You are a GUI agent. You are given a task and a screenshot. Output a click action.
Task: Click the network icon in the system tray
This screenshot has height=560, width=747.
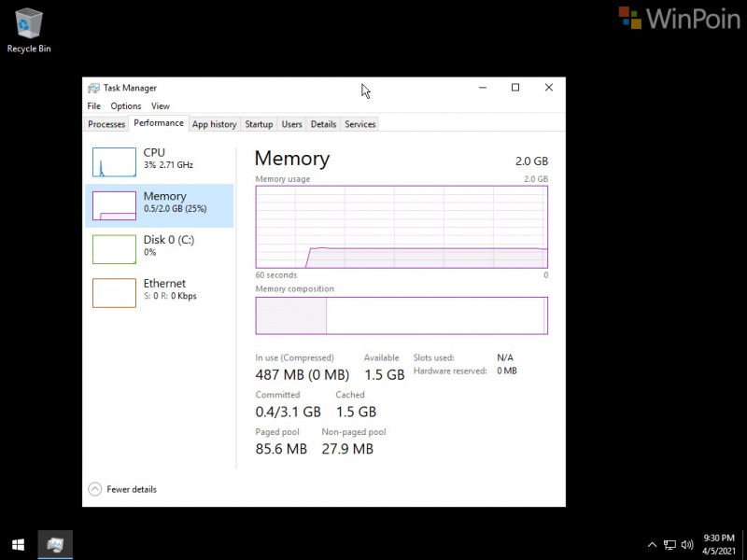click(x=669, y=544)
